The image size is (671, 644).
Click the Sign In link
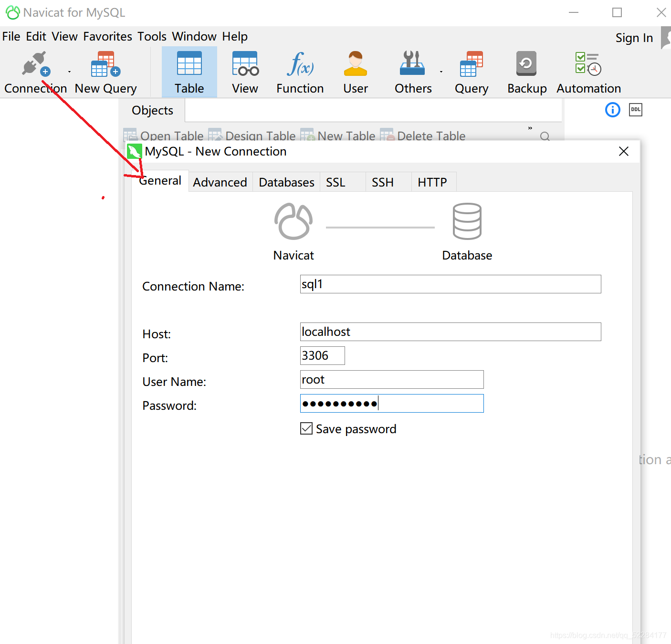click(x=634, y=38)
